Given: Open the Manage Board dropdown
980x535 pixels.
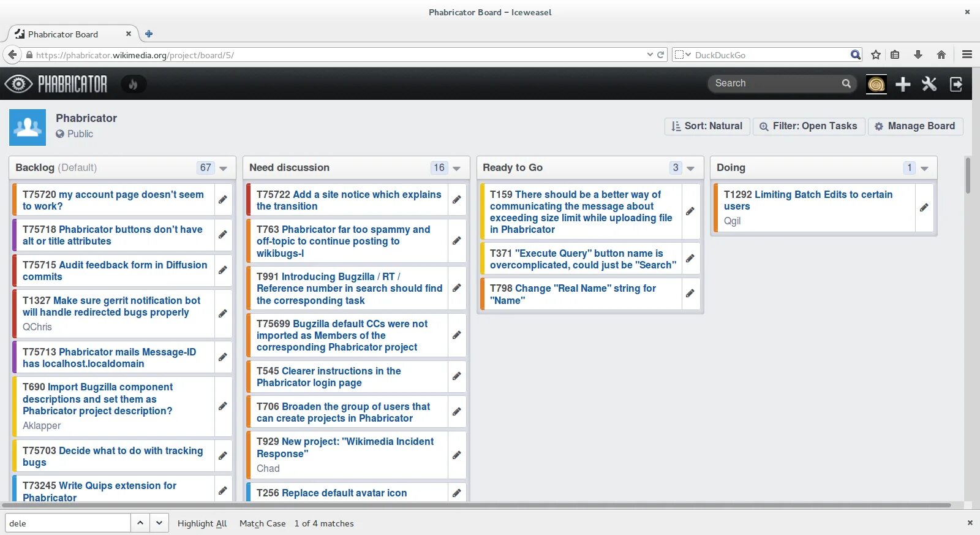Looking at the screenshot, I should pyautogui.click(x=915, y=126).
